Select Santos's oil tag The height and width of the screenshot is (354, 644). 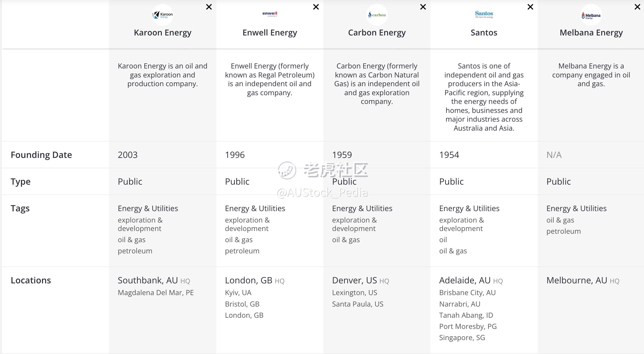click(x=443, y=240)
